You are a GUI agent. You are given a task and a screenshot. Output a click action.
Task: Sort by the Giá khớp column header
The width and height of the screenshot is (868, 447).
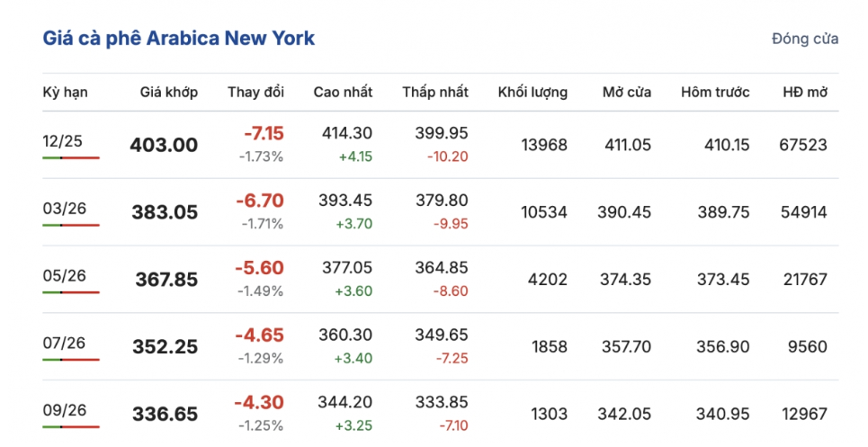pos(169,92)
